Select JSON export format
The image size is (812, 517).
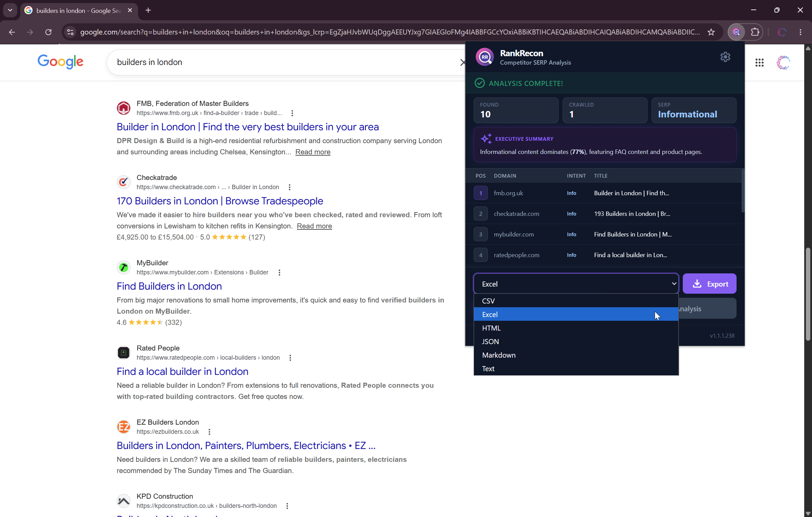(576, 341)
